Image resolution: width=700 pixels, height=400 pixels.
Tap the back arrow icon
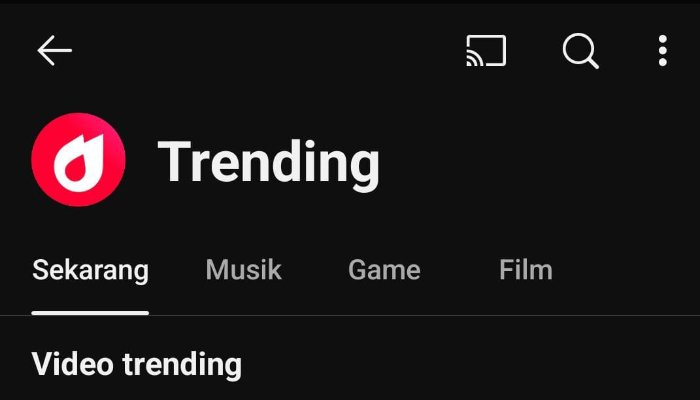(54, 51)
